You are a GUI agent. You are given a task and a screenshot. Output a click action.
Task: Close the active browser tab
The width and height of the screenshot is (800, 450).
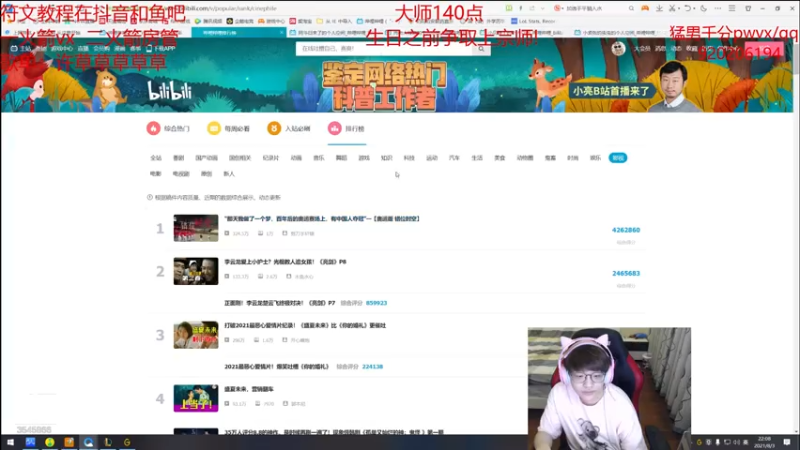coord(282,33)
